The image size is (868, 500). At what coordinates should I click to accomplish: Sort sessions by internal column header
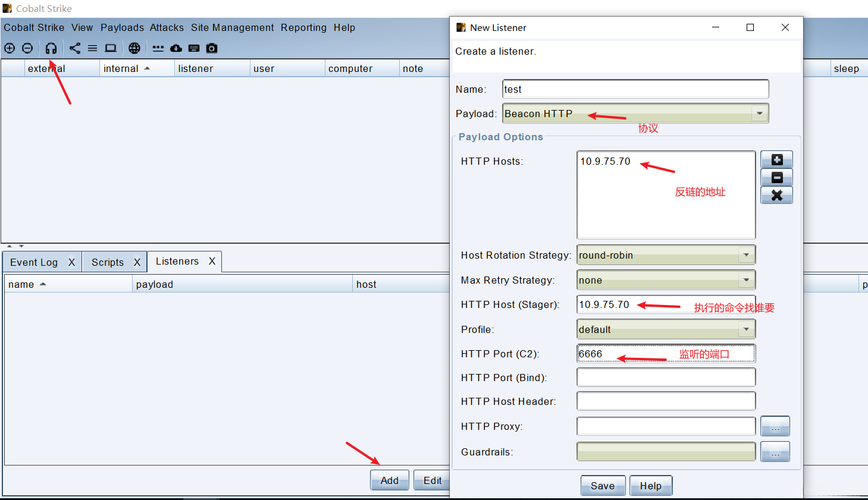137,68
